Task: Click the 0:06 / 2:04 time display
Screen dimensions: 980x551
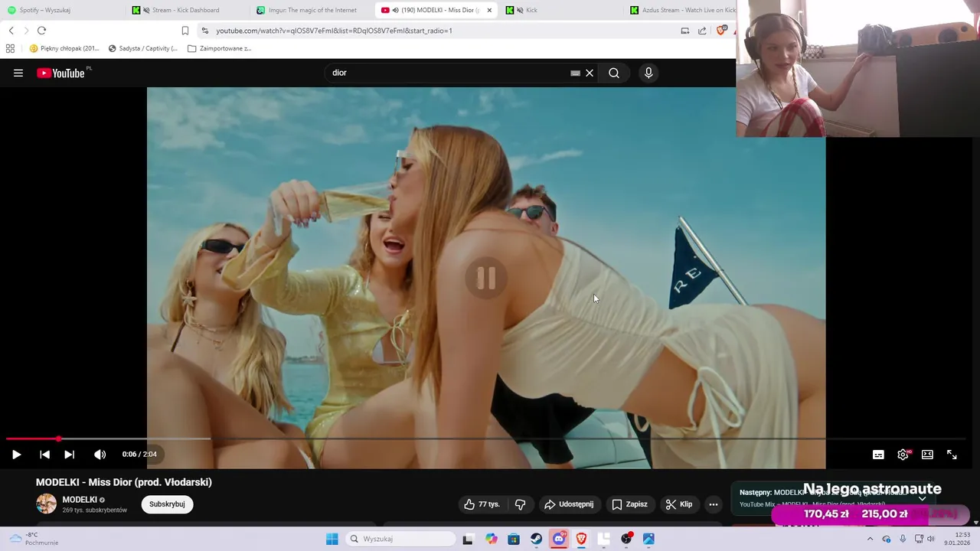Action: [x=139, y=455]
